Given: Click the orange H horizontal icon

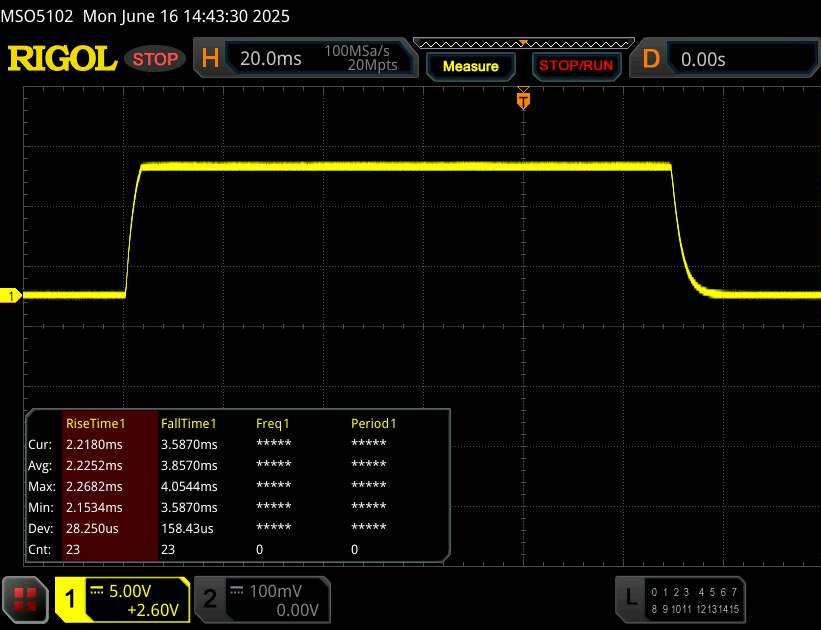Looking at the screenshot, I should [210, 59].
